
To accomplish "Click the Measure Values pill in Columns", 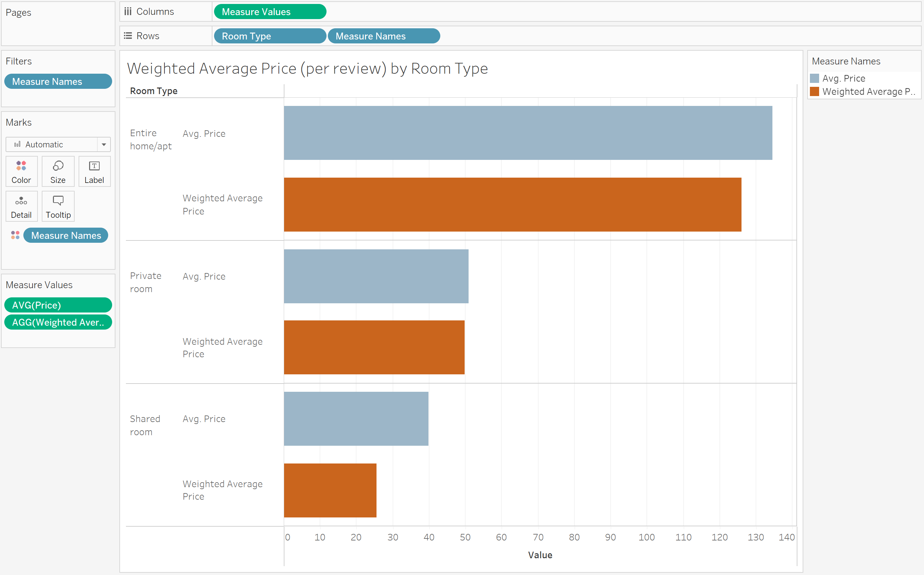I will point(270,12).
